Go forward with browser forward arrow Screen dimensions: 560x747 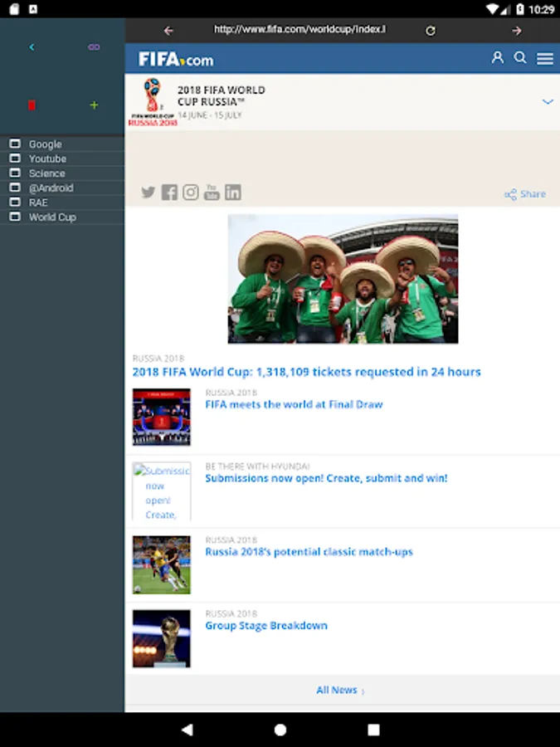click(517, 31)
